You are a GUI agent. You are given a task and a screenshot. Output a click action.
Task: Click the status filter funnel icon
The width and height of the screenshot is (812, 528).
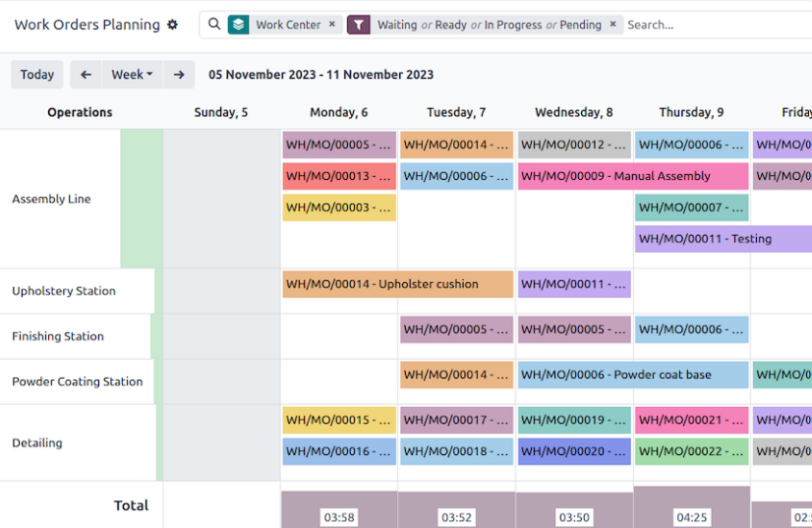click(x=359, y=25)
